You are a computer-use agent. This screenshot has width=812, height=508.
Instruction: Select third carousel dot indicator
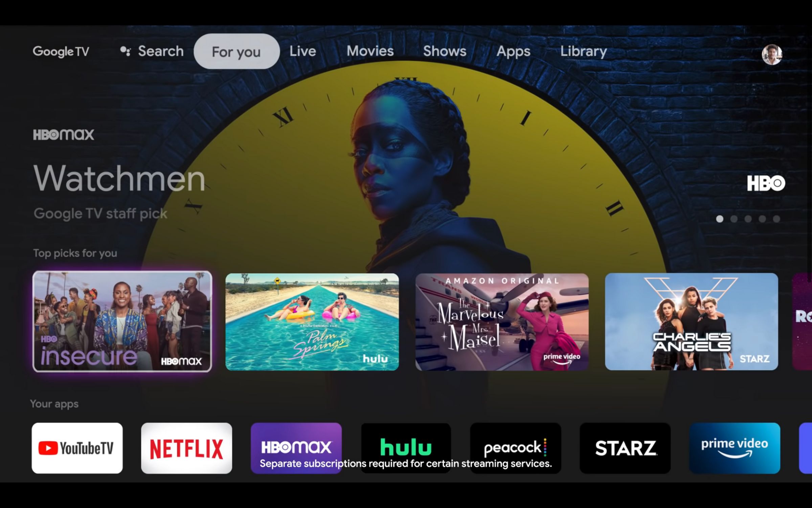747,218
